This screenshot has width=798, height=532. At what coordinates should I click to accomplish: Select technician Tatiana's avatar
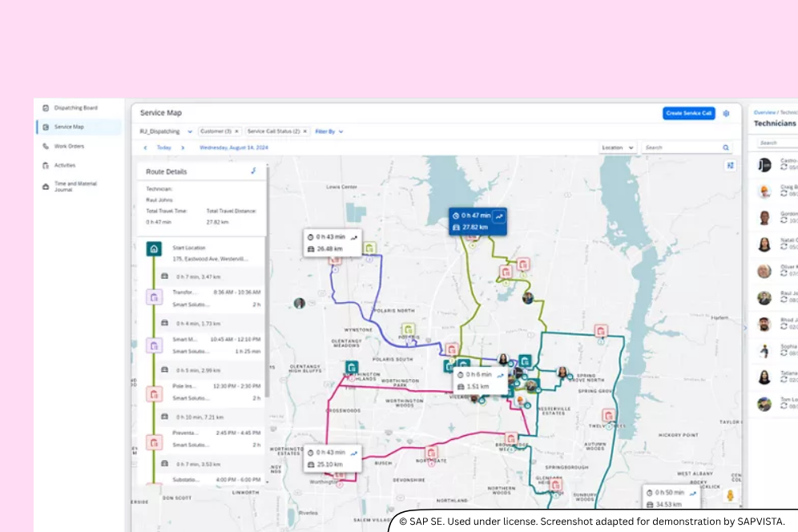(764, 377)
